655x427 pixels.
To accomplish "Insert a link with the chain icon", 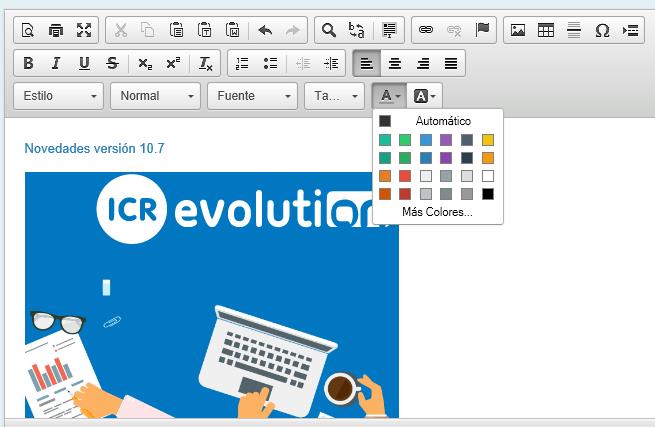I will (x=426, y=30).
